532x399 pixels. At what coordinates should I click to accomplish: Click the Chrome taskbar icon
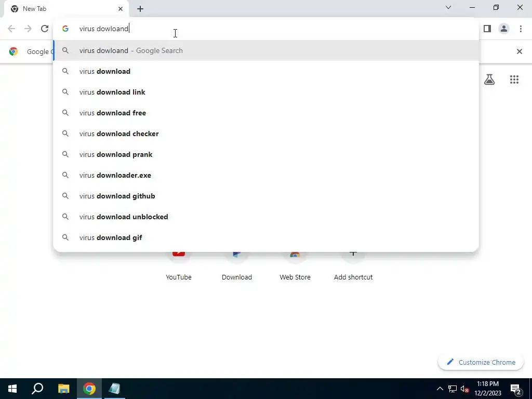(x=89, y=389)
